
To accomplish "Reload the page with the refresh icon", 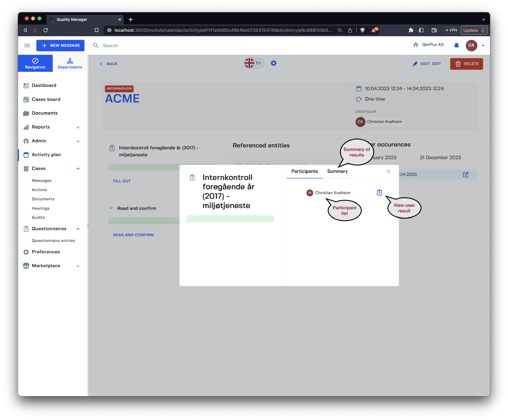I will [46, 30].
